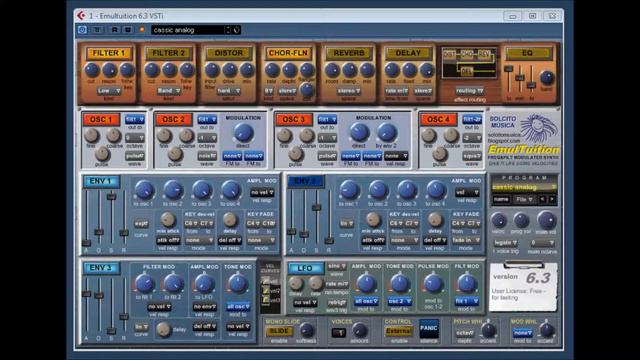
Task: Click the Filter 1 cutoff knob
Action: tap(92, 70)
